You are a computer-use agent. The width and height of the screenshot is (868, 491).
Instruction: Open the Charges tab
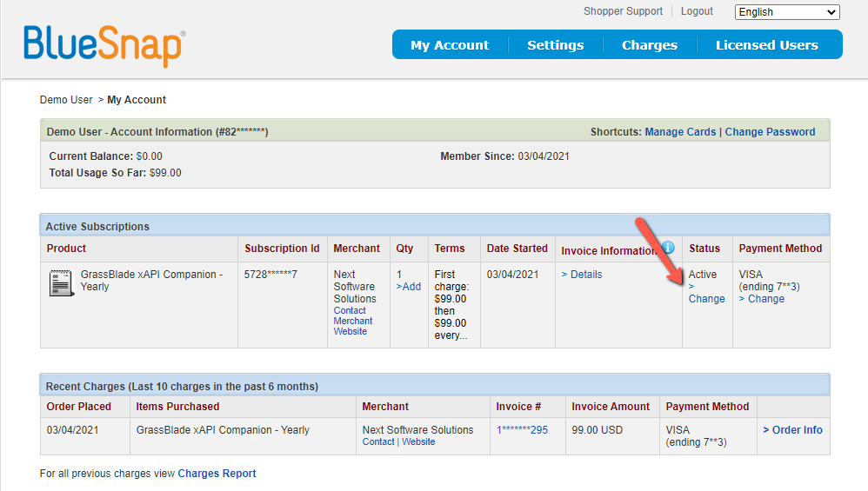[x=650, y=45]
